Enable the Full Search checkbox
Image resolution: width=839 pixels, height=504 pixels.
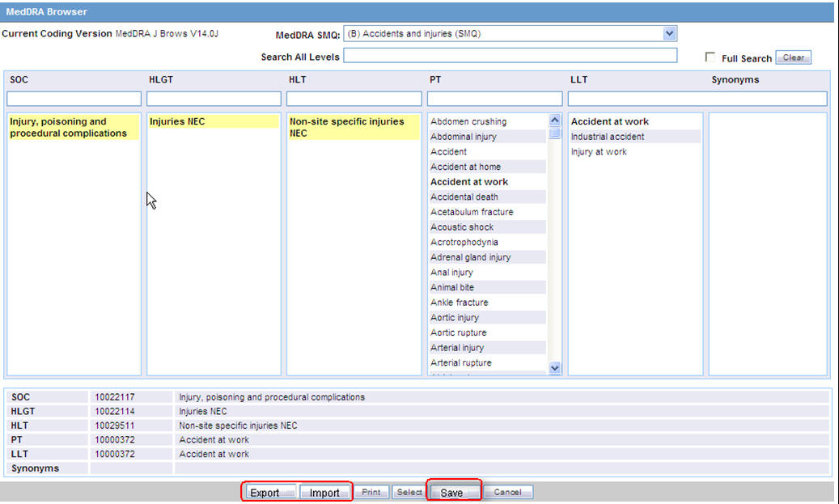(x=710, y=57)
